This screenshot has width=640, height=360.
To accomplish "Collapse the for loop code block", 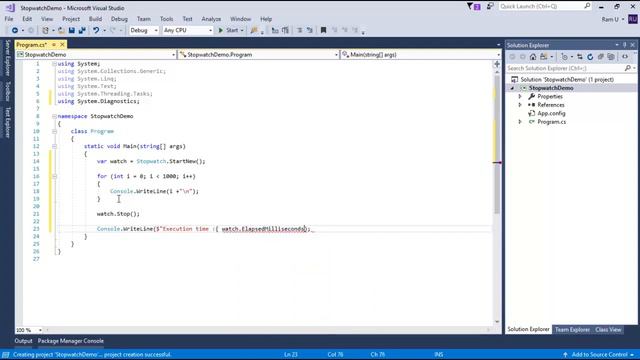I will coord(54,176).
